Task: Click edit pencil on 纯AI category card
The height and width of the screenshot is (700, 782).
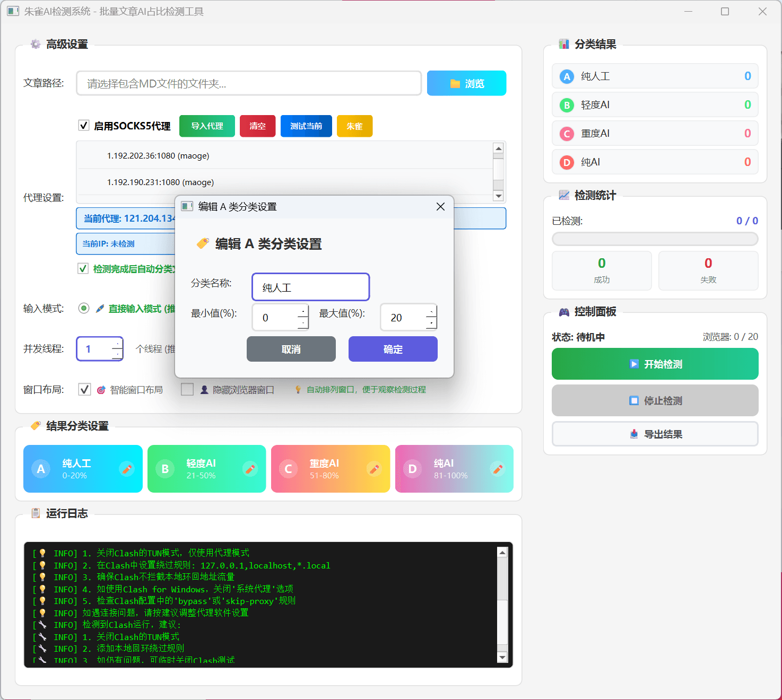Action: 498,469
